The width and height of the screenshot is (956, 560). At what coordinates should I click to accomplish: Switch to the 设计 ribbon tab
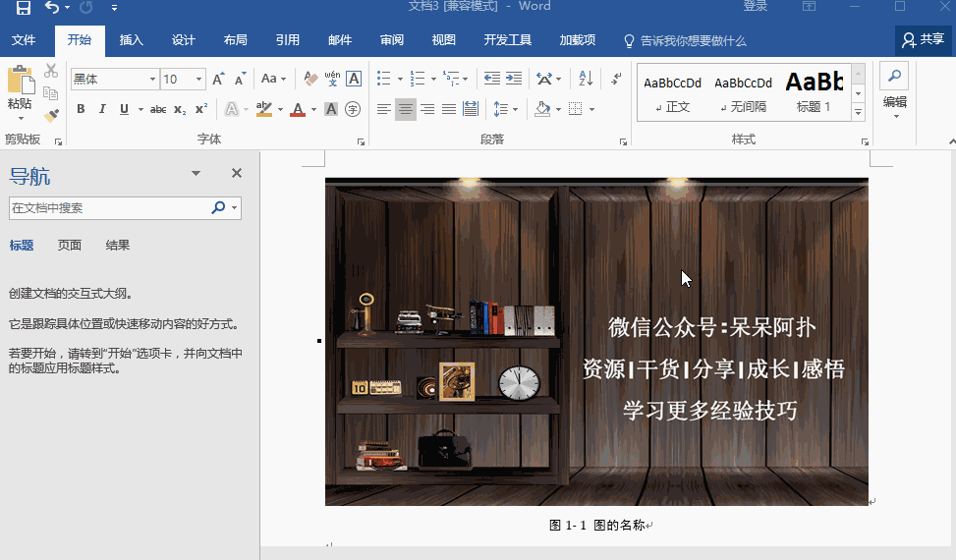(183, 40)
